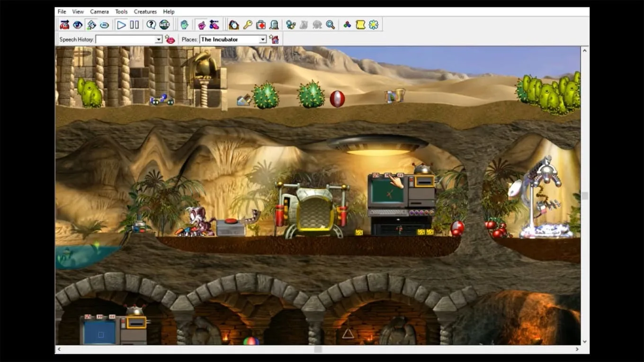Push the red button on the grey machine
This screenshot has height=362, width=644.
coord(232,221)
